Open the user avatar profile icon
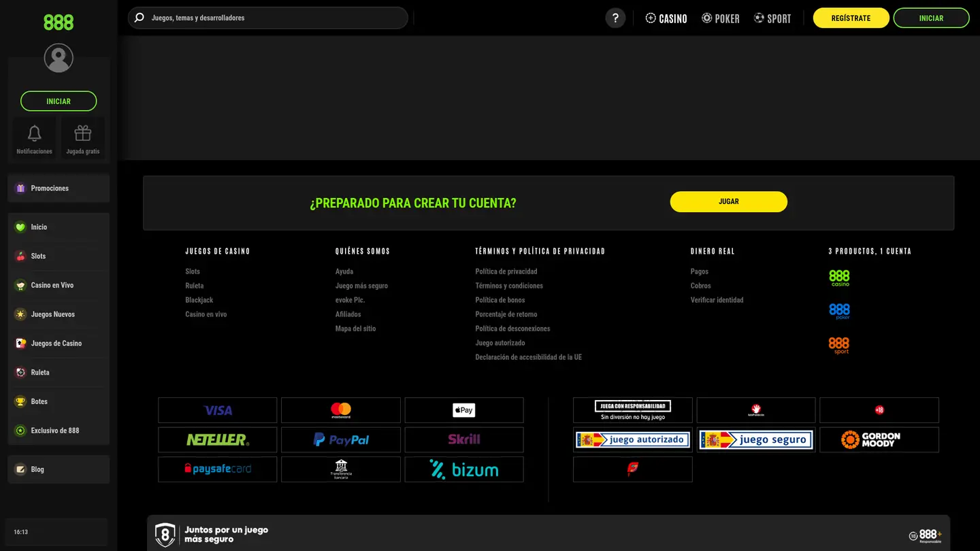The width and height of the screenshot is (980, 551). tap(59, 58)
